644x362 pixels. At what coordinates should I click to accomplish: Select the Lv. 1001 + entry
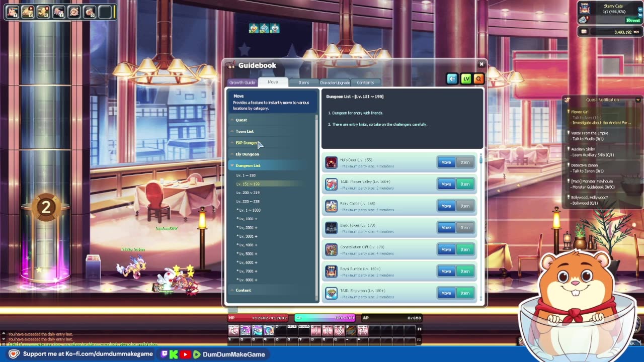[247, 219]
